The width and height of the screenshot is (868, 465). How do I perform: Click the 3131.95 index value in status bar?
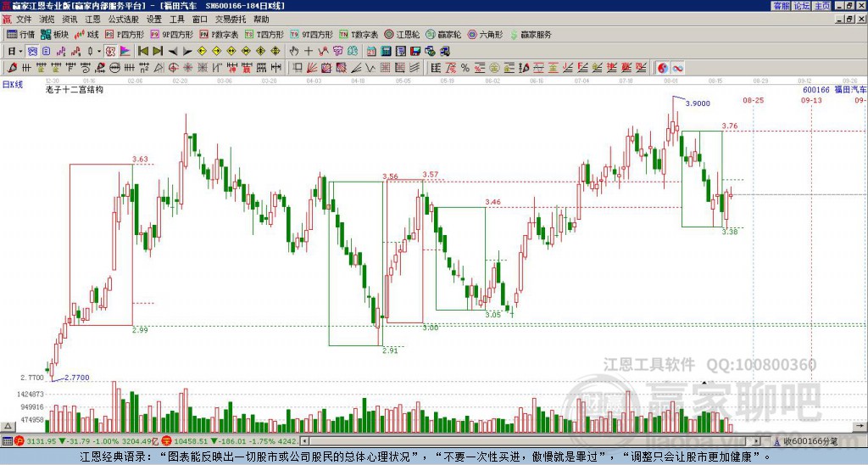point(42,441)
